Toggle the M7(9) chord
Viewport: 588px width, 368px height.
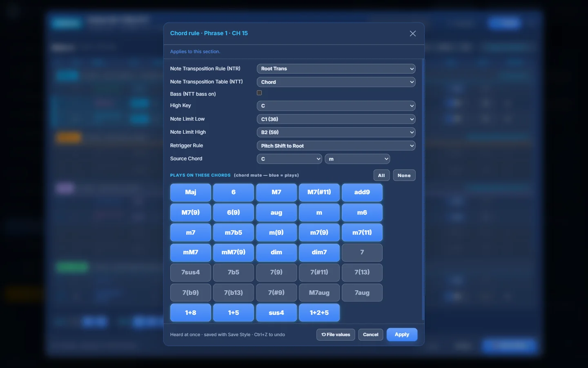point(191,213)
